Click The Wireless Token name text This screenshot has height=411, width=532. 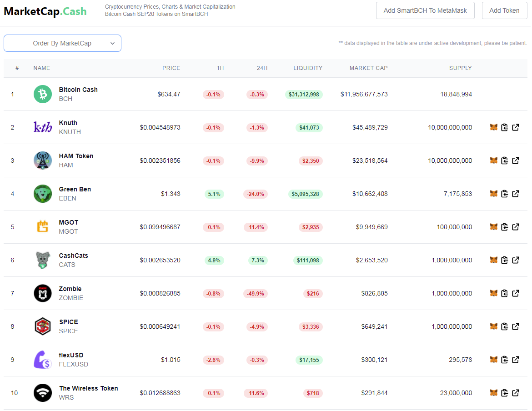(x=89, y=389)
